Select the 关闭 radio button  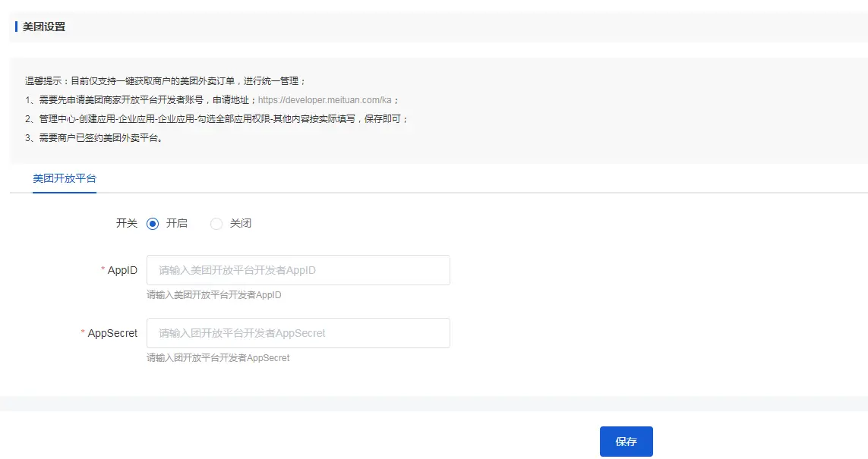pyautogui.click(x=216, y=223)
